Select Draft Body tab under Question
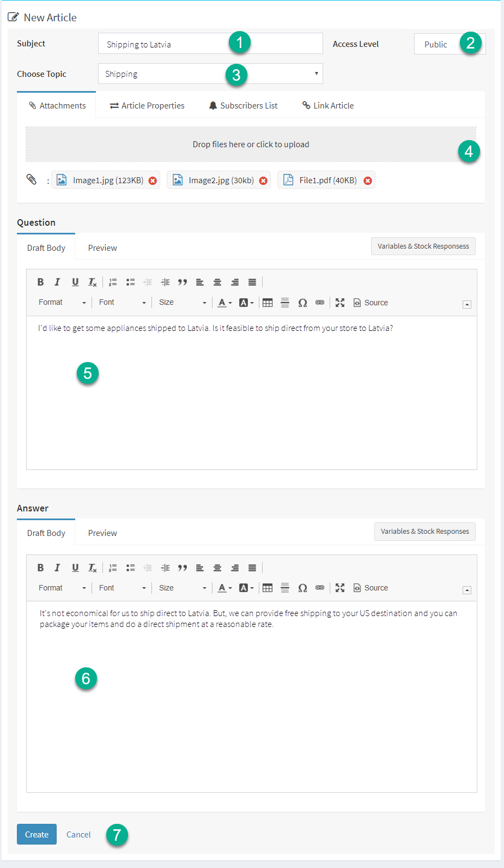The height and width of the screenshot is (868, 504). pyautogui.click(x=46, y=248)
